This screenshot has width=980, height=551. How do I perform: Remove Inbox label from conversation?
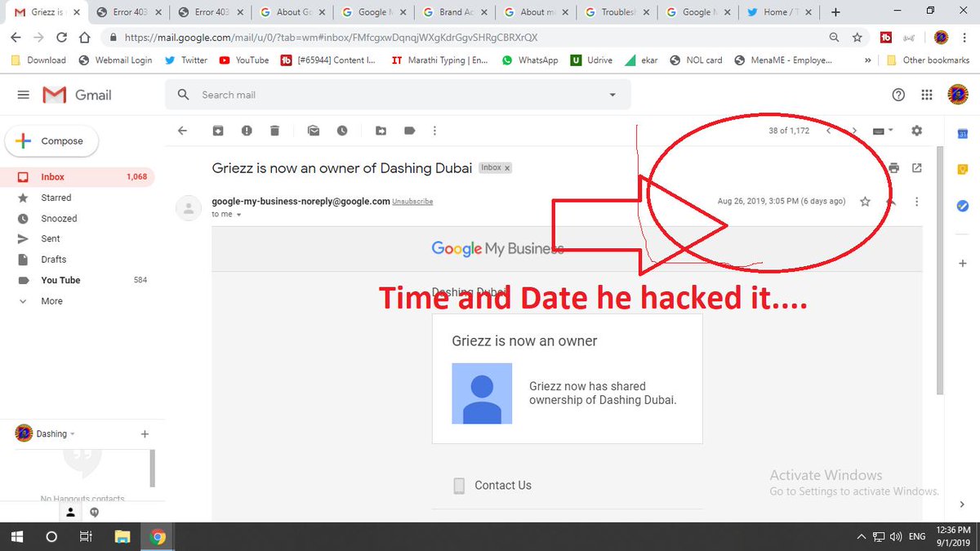pyautogui.click(x=507, y=168)
